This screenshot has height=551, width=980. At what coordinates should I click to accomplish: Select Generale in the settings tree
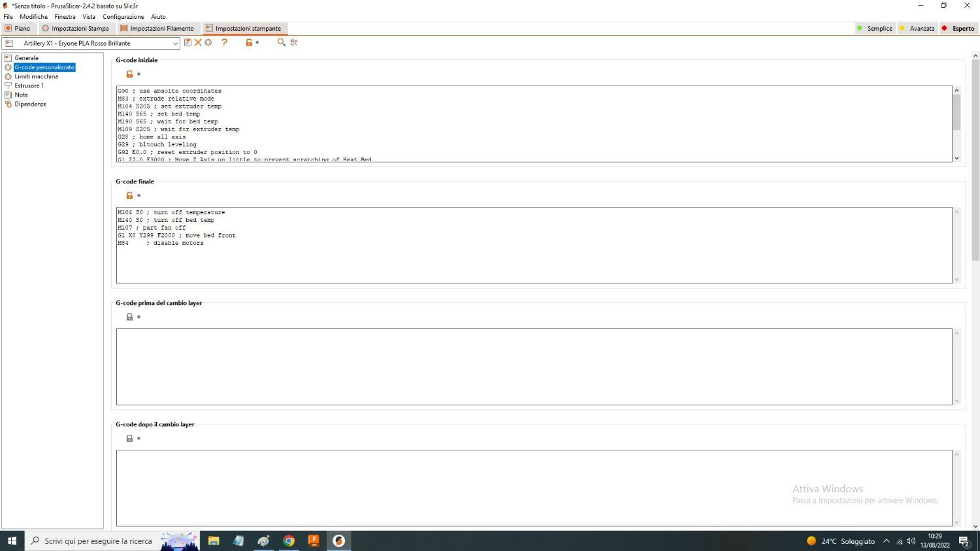pos(26,58)
